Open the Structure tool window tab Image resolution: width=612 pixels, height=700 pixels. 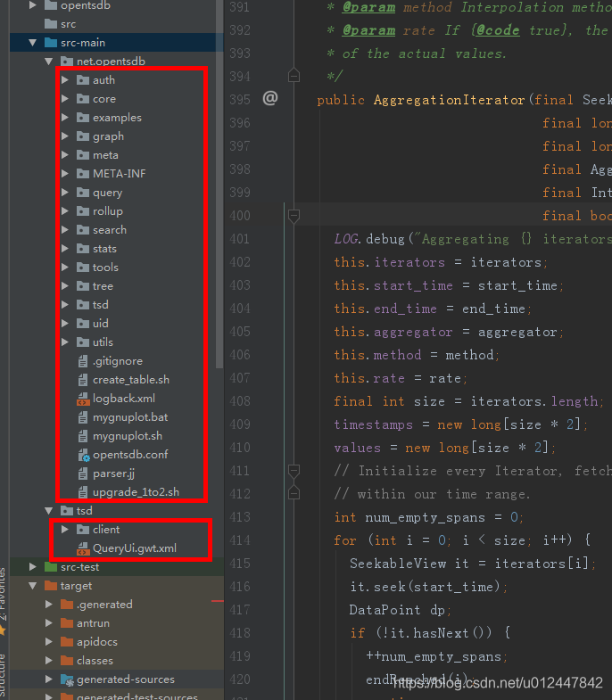(x=3, y=674)
